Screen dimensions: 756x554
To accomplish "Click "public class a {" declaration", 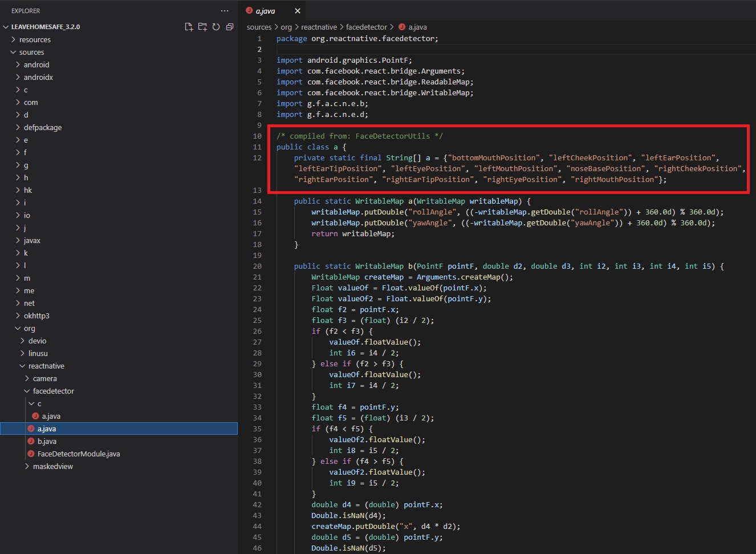I will point(311,147).
